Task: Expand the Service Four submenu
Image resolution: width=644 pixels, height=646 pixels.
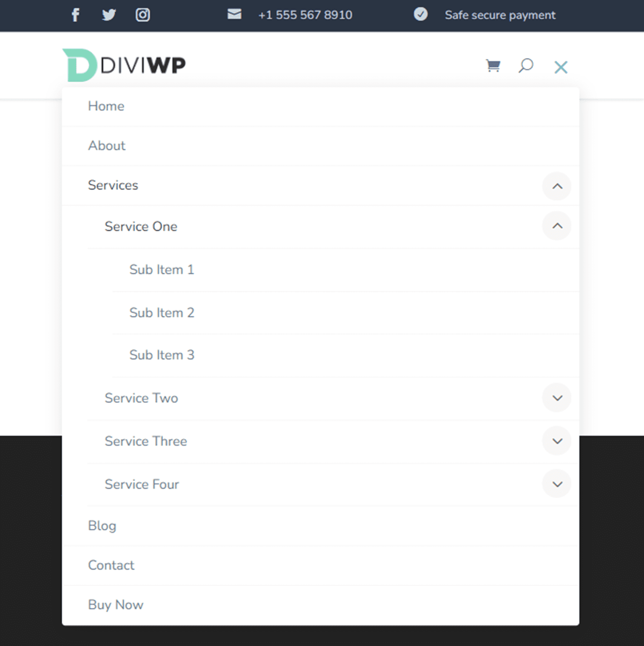Action: coord(557,484)
